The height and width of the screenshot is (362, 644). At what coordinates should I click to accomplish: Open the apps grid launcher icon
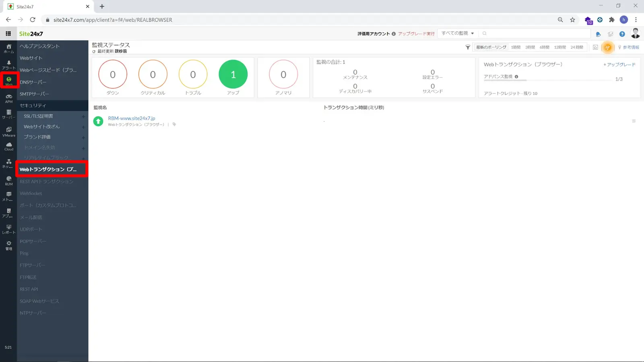point(8,33)
